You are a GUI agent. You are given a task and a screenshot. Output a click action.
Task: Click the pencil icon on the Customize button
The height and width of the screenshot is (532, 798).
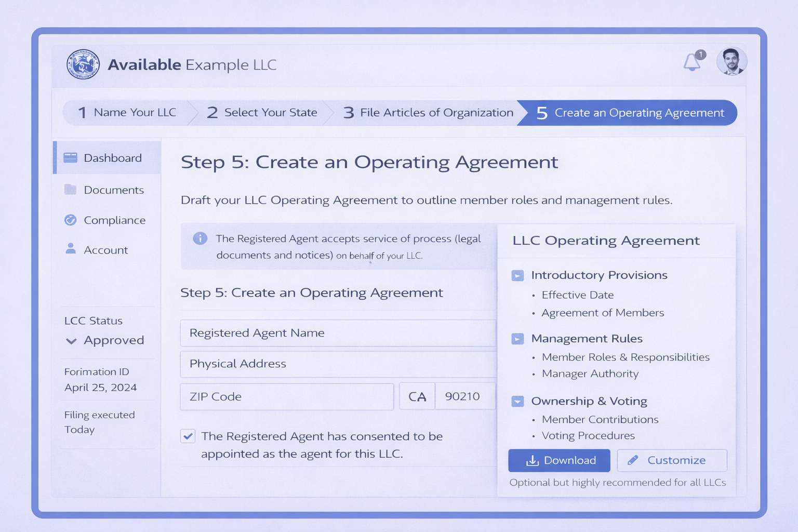coord(633,460)
